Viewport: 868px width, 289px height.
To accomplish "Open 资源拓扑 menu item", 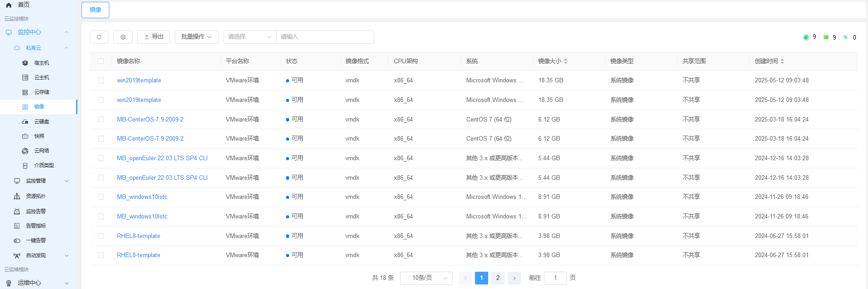I will pyautogui.click(x=36, y=196).
